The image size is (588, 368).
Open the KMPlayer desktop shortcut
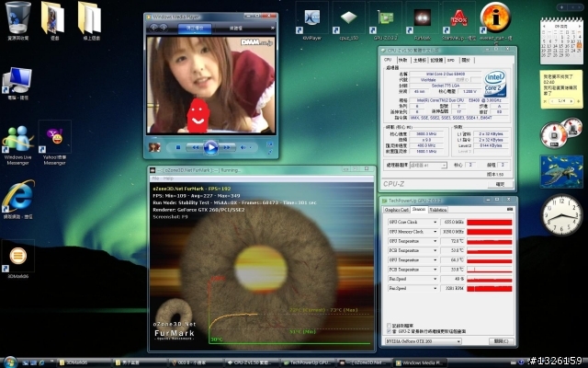click(311, 18)
